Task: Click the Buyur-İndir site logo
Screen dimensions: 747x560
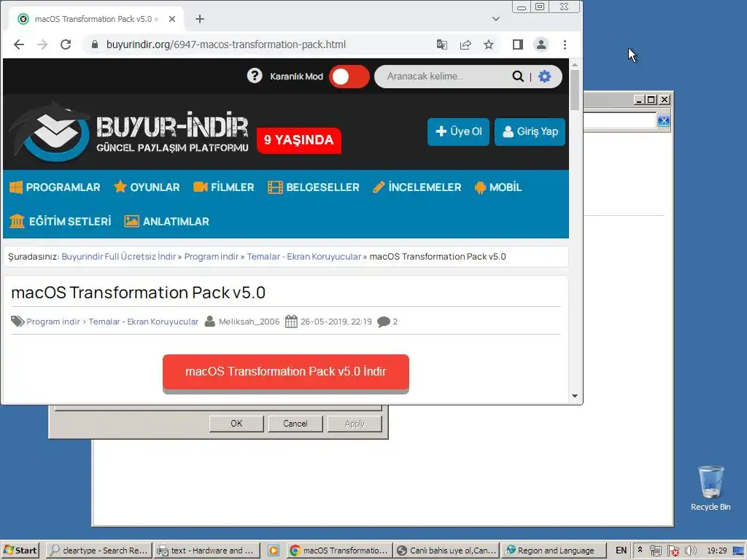Action: [x=128, y=131]
